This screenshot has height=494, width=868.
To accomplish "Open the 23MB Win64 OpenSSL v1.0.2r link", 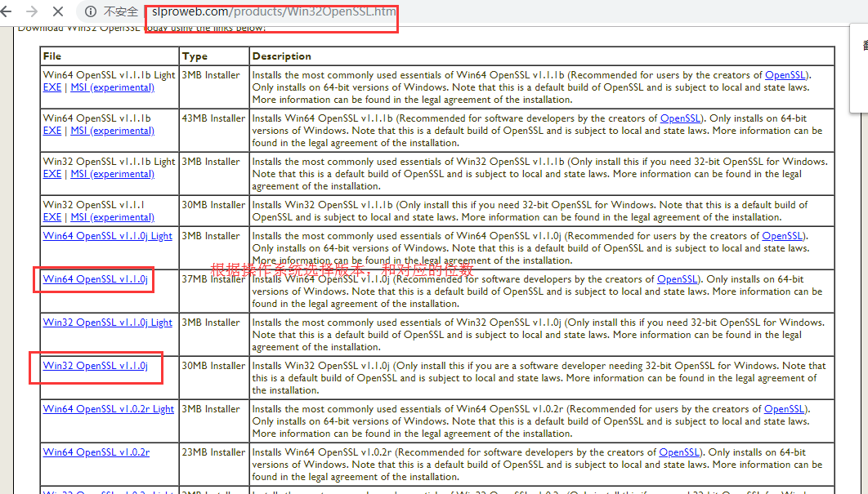I will [96, 452].
